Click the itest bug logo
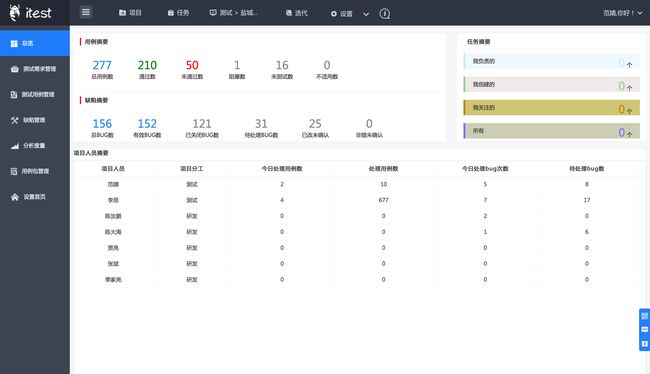The width and height of the screenshot is (650, 374). click(15, 12)
